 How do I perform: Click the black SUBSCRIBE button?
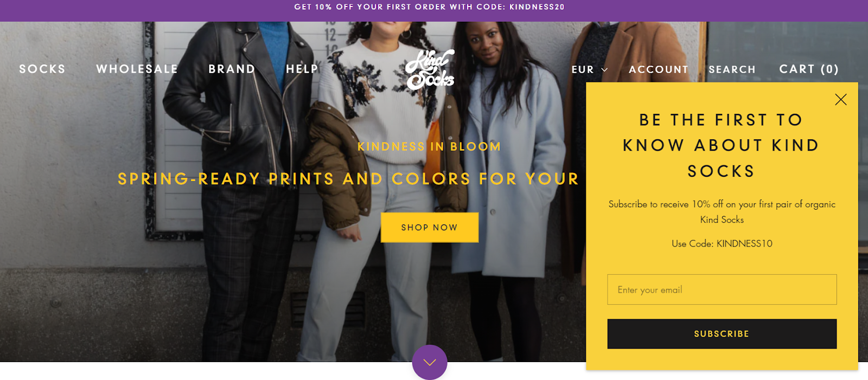pyautogui.click(x=722, y=334)
